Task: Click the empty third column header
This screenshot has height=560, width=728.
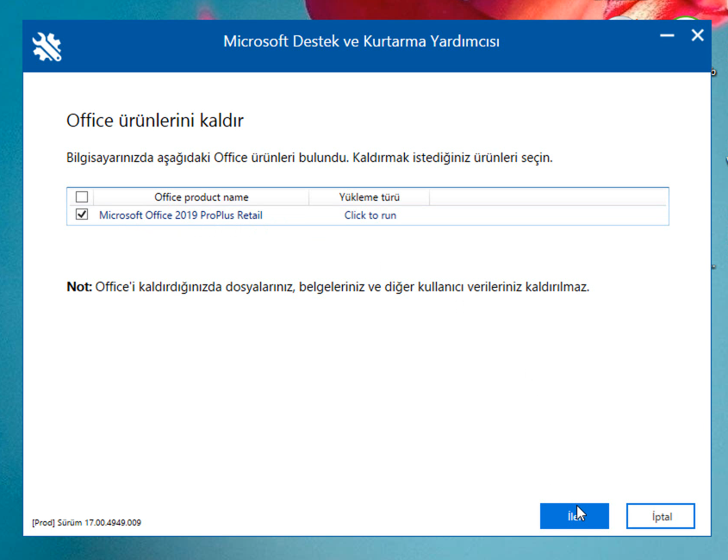Action: [548, 197]
